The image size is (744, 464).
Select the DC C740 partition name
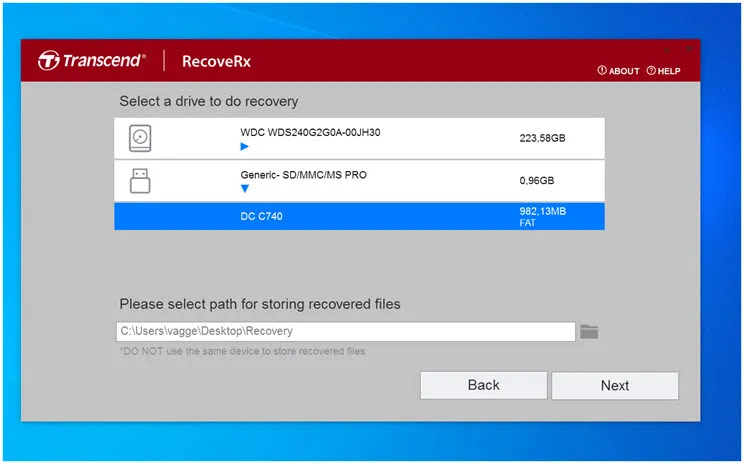tap(261, 216)
